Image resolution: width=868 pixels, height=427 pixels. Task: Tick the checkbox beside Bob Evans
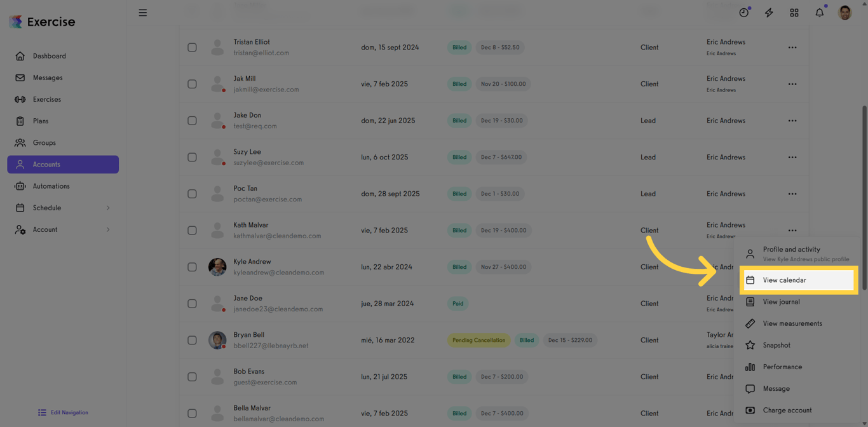coord(192,377)
